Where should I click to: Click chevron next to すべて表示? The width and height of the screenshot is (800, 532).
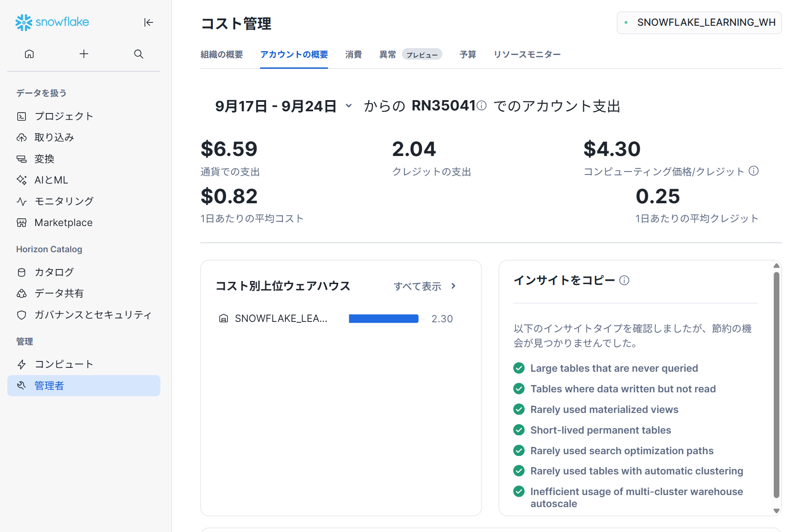tap(454, 286)
